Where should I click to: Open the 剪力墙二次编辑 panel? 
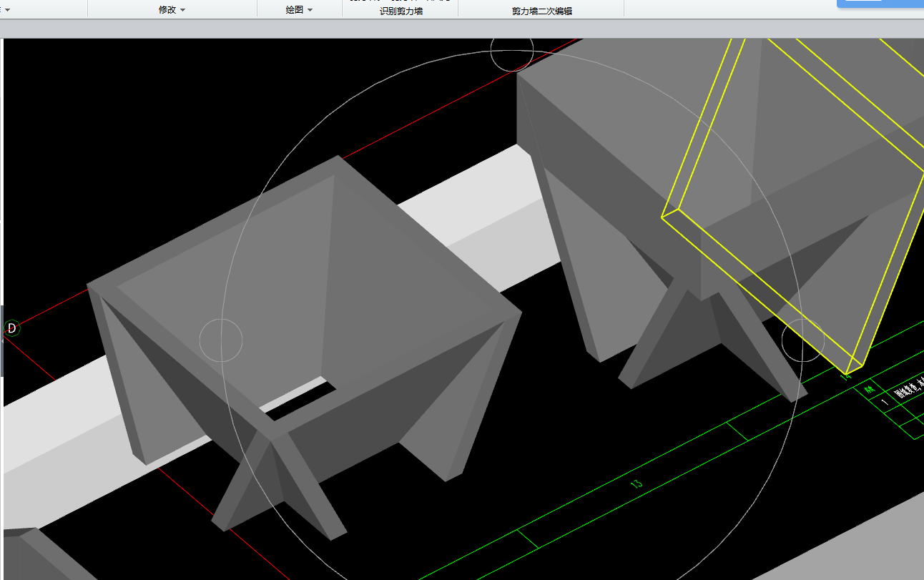(x=541, y=11)
